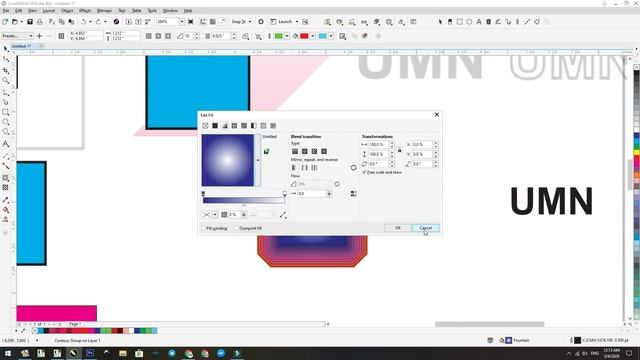Click the Ellipse icon in the top toolbar
This screenshot has width=640, height=360.
point(469,22)
